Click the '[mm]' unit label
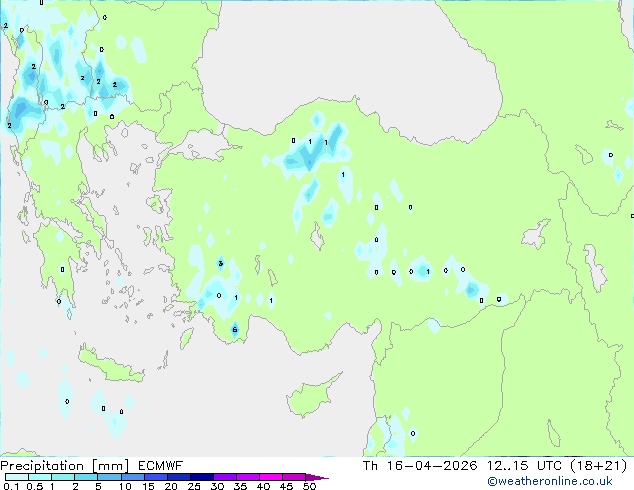 (110, 466)
